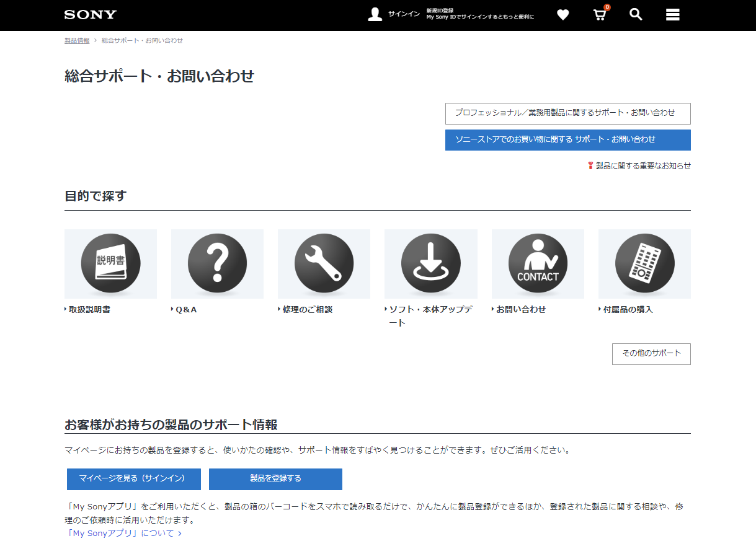Click the サインイン text in header

(x=404, y=14)
